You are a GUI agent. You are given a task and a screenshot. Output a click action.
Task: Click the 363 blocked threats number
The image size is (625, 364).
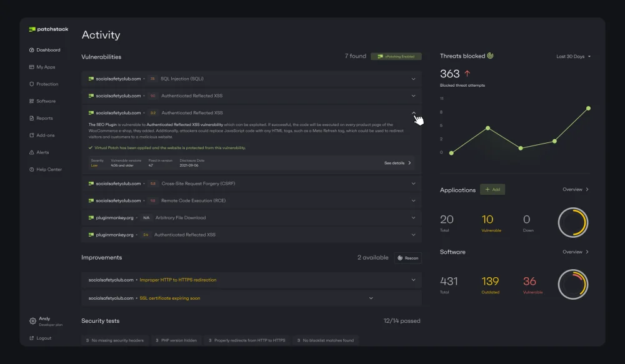449,74
